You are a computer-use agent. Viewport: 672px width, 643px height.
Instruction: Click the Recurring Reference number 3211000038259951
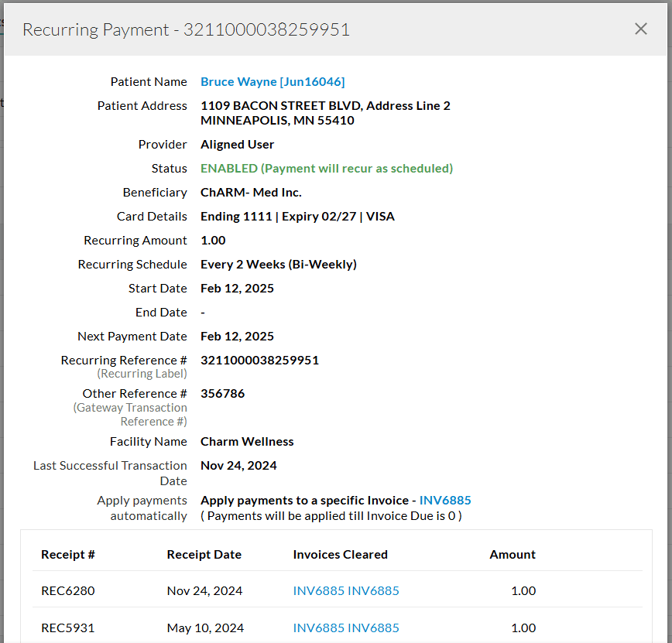[x=259, y=360]
